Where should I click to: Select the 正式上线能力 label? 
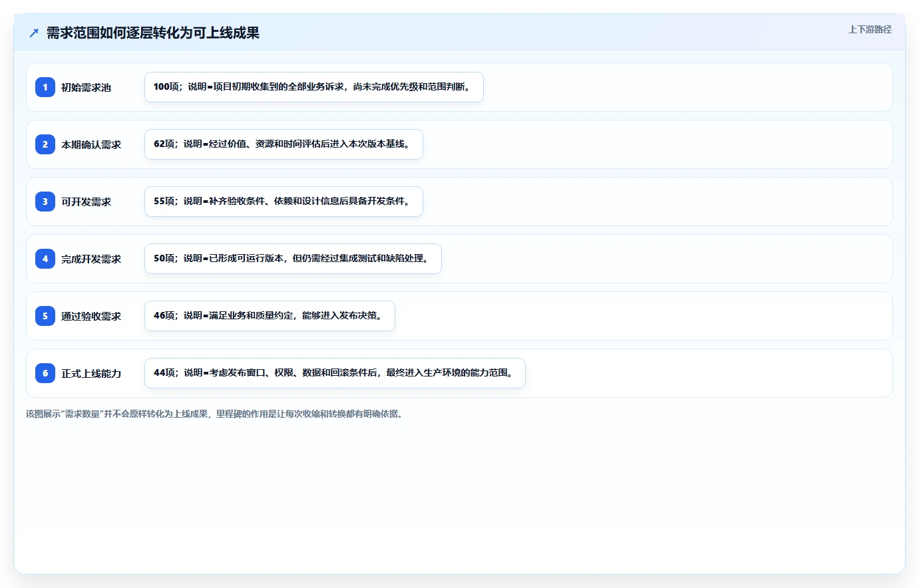91,373
